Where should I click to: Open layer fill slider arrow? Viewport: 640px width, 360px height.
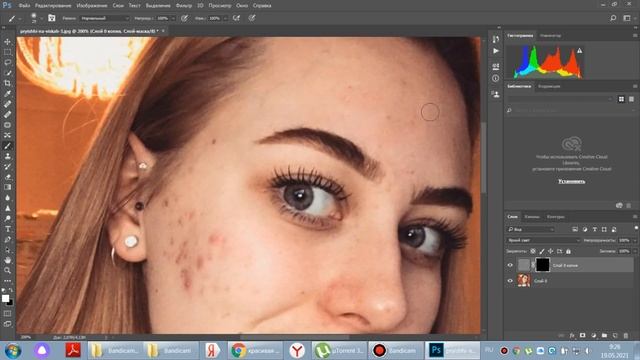[x=634, y=251]
